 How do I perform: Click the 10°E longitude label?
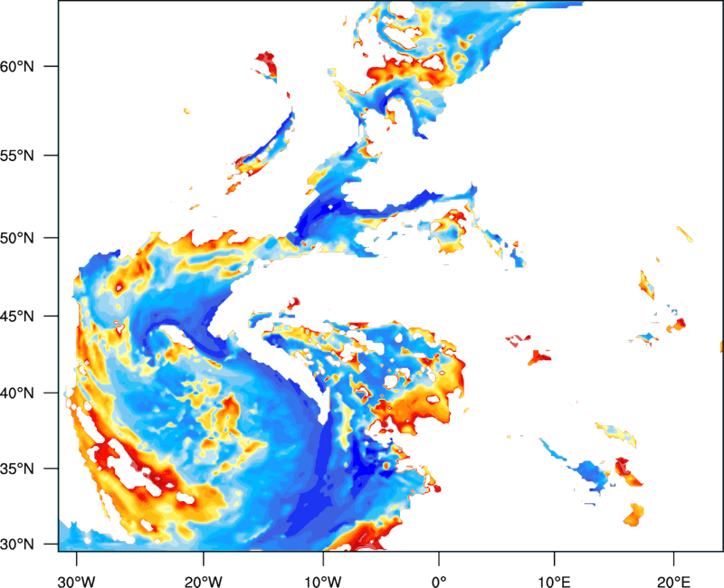[x=554, y=582]
